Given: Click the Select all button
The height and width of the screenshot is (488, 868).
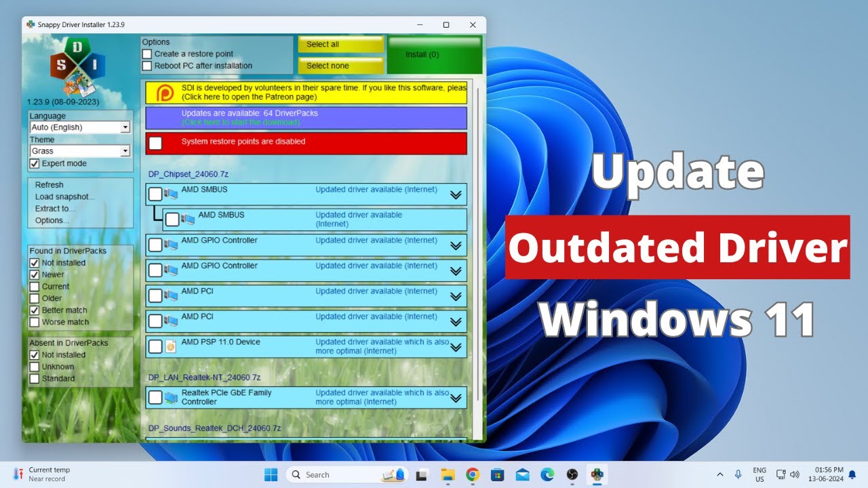Looking at the screenshot, I should click(x=341, y=44).
